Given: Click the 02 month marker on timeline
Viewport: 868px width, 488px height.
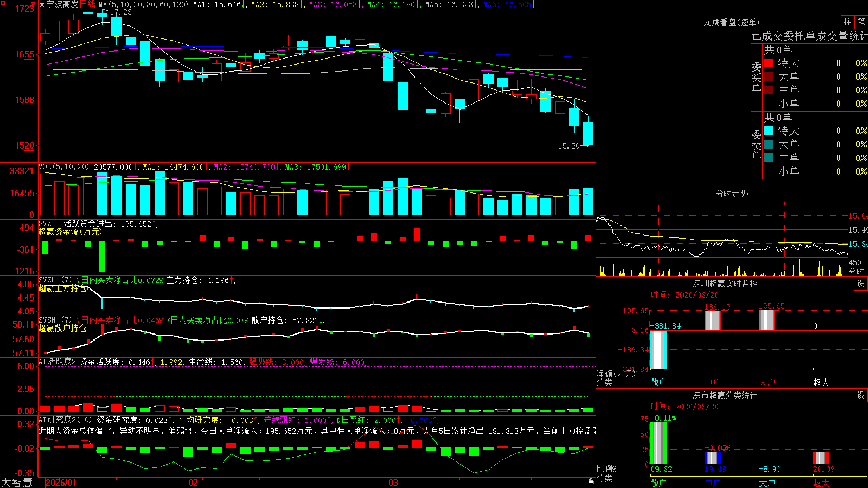Looking at the screenshot, I should click(x=193, y=483).
